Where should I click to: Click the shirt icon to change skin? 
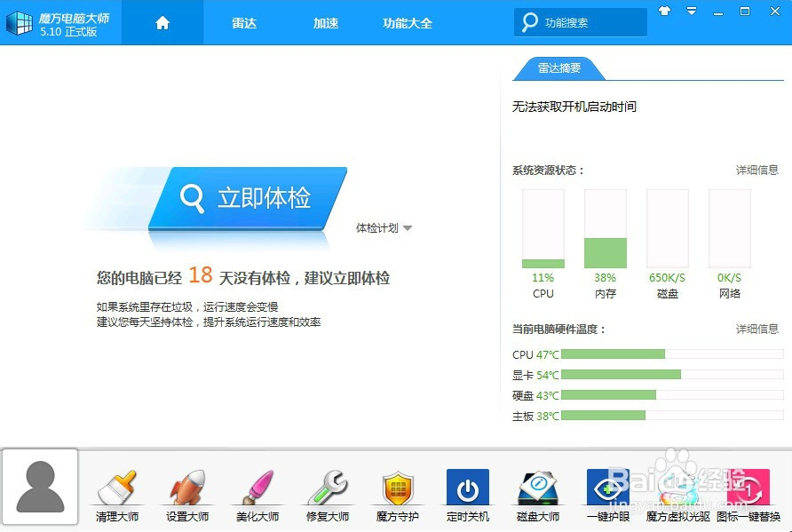tap(665, 11)
